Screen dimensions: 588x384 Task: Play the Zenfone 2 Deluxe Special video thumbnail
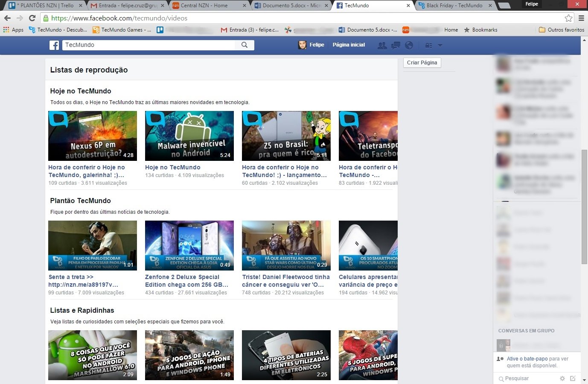click(189, 245)
